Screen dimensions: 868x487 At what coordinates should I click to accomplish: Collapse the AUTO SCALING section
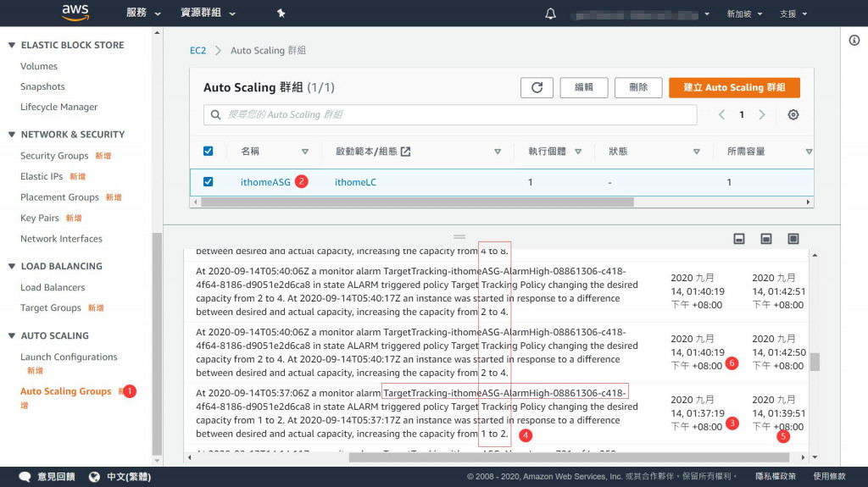[12, 336]
